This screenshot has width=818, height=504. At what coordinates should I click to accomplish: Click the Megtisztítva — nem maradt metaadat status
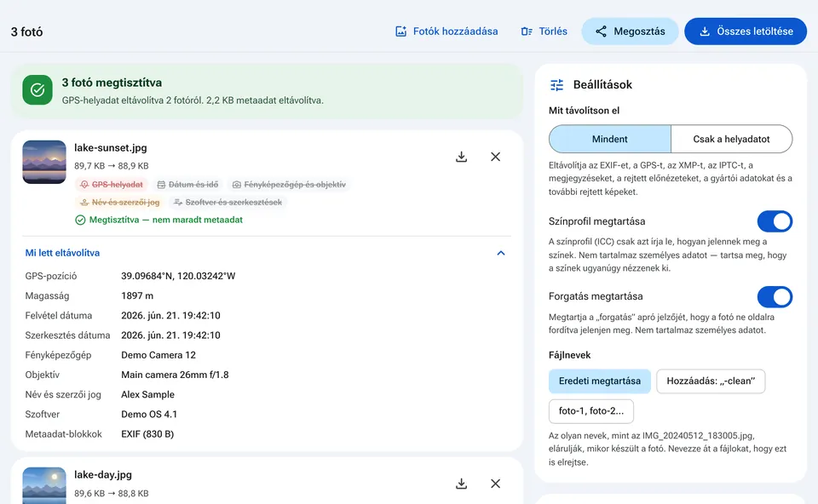(159, 220)
